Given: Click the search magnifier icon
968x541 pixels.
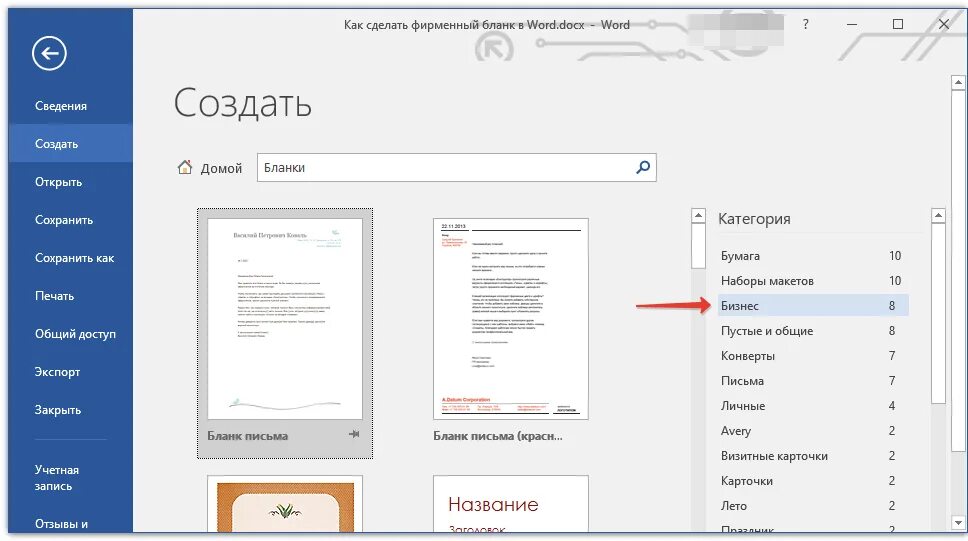Looking at the screenshot, I should point(643,167).
